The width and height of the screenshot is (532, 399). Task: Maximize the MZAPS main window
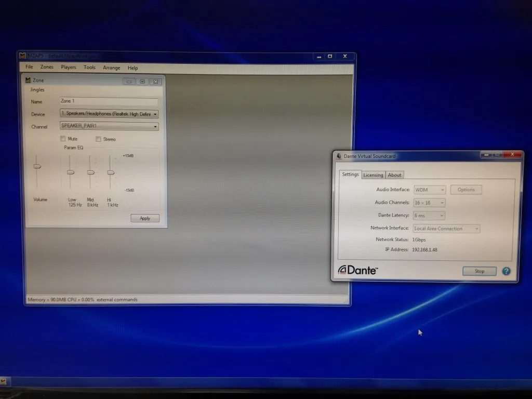[330, 56]
